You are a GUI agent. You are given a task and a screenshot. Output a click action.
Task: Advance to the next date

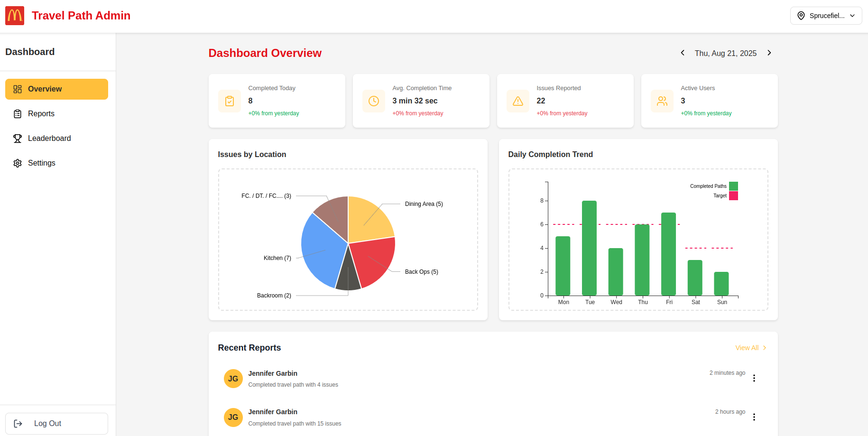tap(769, 53)
